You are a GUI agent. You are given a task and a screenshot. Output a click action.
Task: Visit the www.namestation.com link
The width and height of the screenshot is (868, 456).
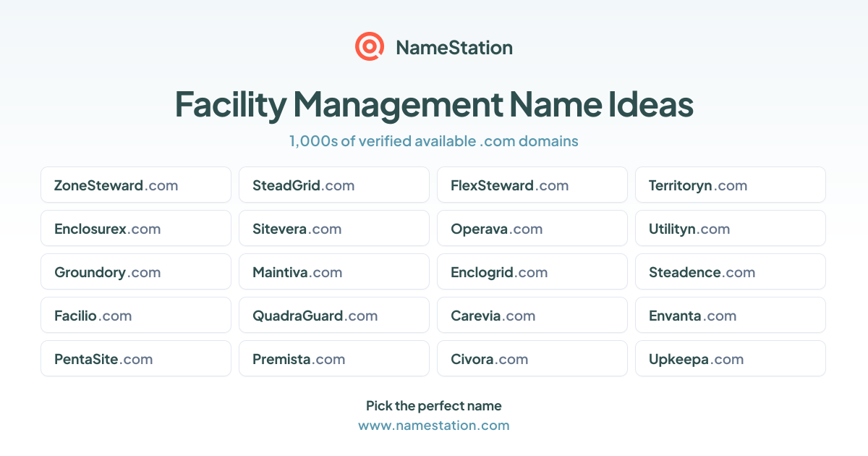(434, 426)
